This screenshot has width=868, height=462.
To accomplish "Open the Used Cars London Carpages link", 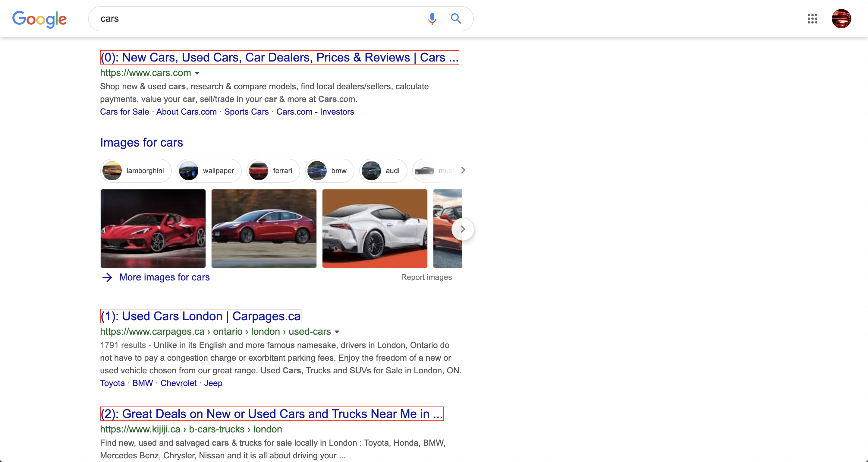I will 200,316.
